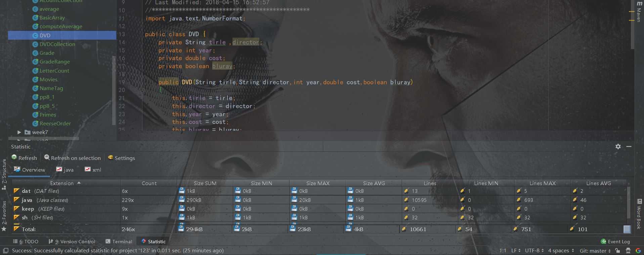Select the DVD class in project tree
This screenshot has height=255, width=644.
62,35
